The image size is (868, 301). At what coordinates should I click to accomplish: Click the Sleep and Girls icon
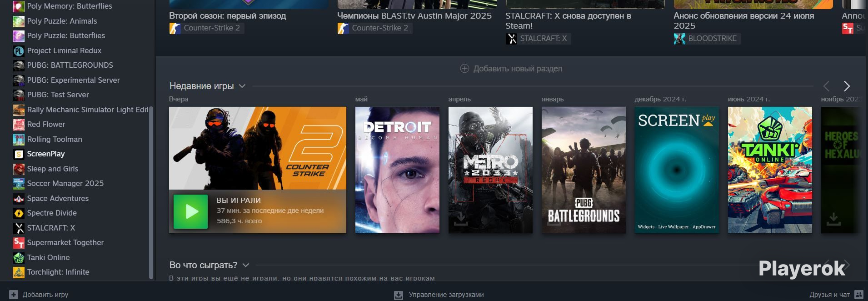click(x=19, y=169)
